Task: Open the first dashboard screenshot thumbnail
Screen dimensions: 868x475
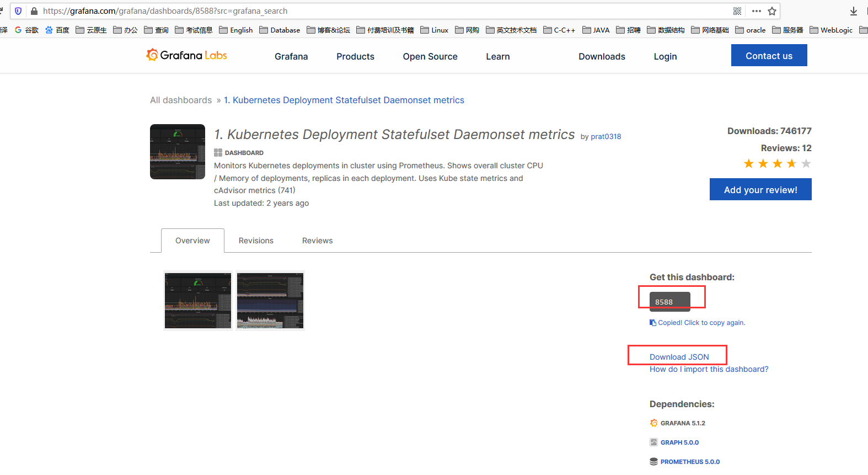Action: tap(198, 301)
